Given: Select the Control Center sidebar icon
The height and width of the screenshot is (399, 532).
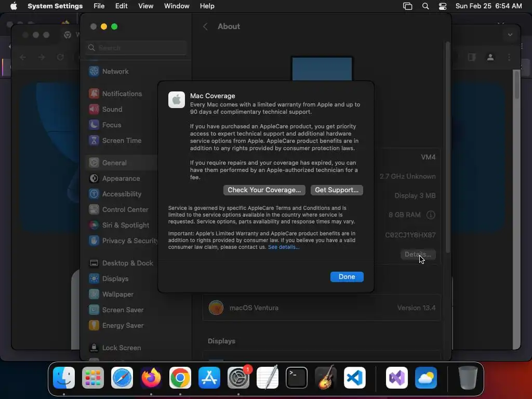Looking at the screenshot, I should pyautogui.click(x=94, y=210).
